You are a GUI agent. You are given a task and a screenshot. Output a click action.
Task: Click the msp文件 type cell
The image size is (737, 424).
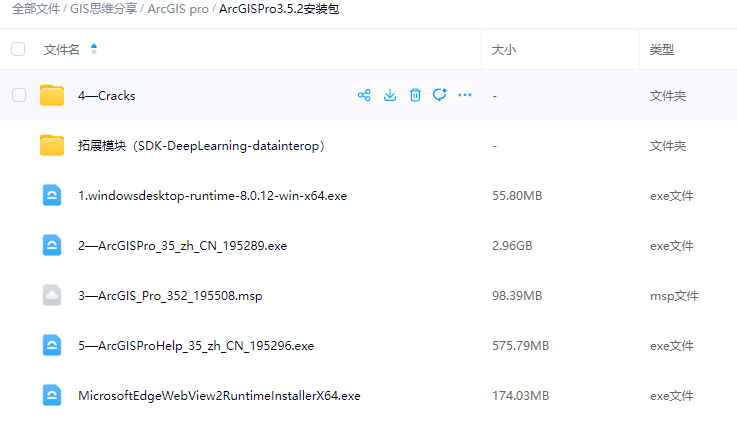pyautogui.click(x=674, y=296)
